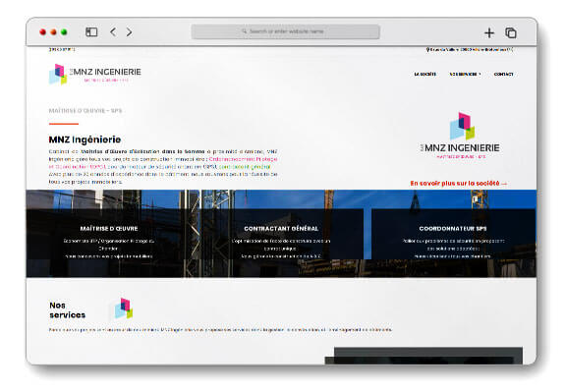Click the 'Nos services' heading

click(68, 310)
